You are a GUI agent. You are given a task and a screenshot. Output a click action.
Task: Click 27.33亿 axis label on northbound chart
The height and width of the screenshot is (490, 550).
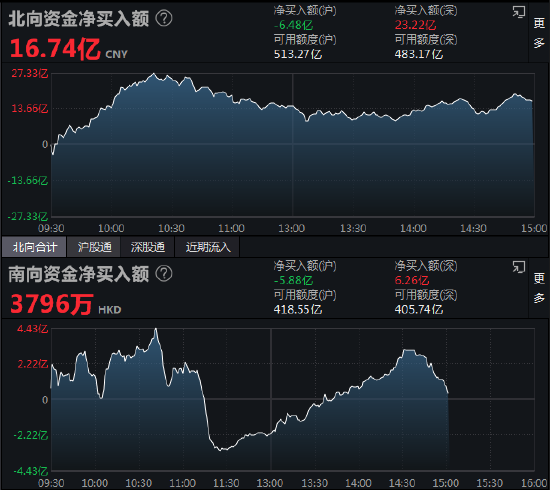[x=29, y=73]
